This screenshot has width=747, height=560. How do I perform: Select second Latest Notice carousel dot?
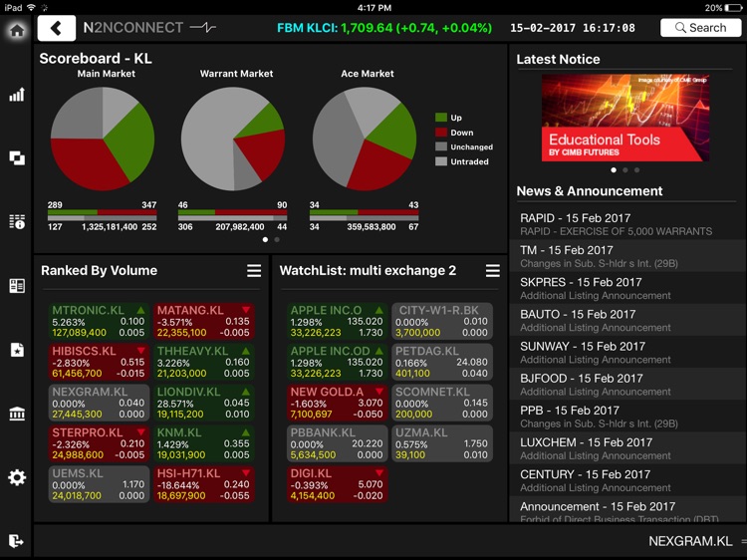[625, 170]
